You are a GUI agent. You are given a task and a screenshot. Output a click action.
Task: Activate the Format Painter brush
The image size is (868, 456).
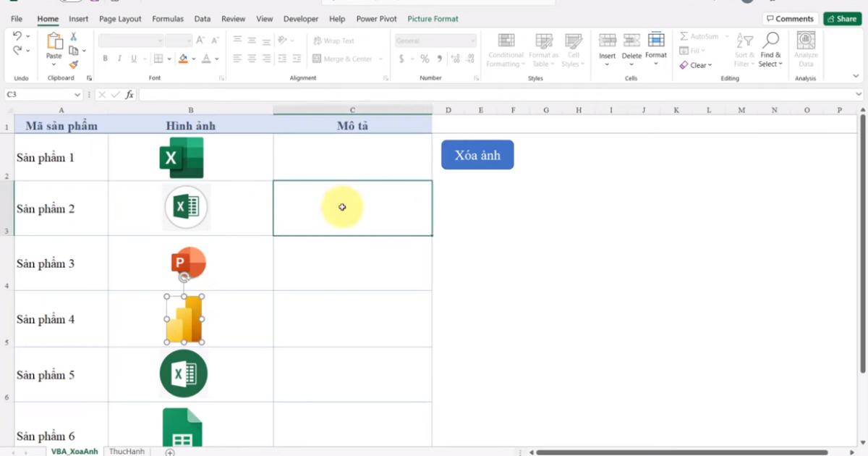tap(73, 64)
